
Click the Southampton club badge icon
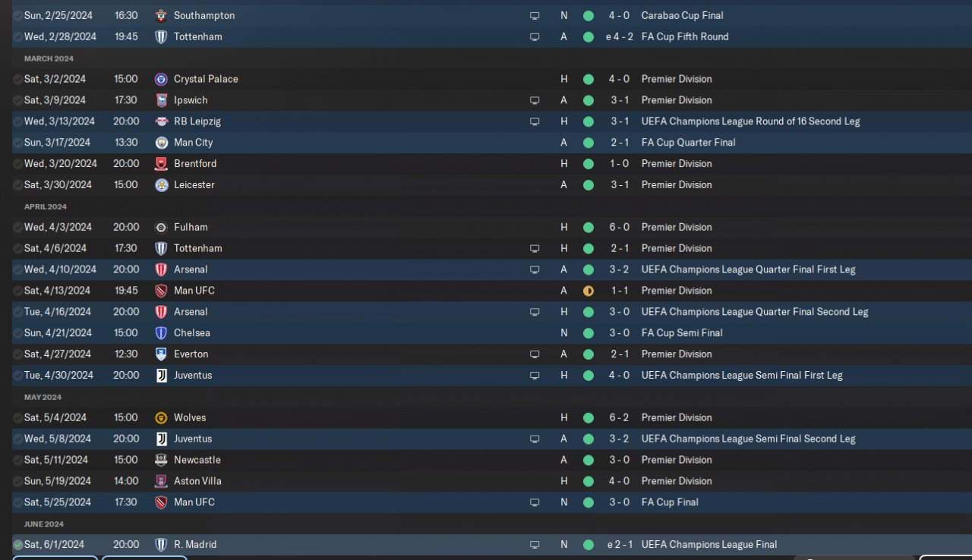161,15
